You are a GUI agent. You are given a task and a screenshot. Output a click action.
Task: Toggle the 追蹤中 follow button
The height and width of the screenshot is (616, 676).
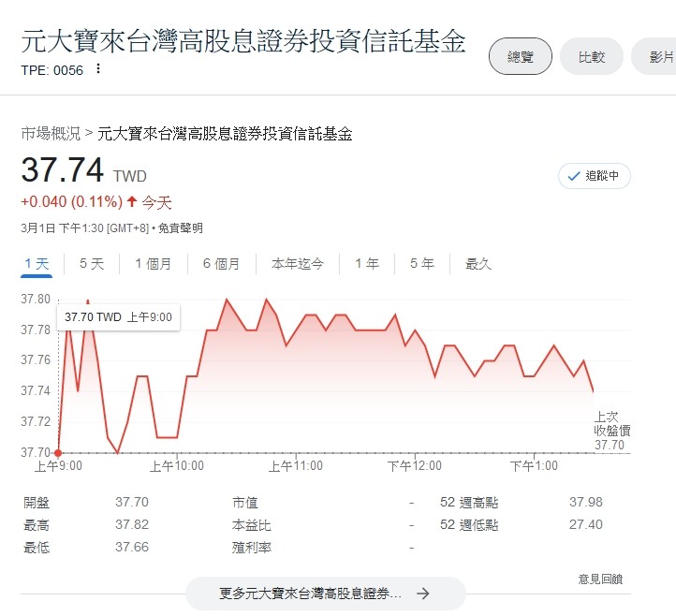595,176
